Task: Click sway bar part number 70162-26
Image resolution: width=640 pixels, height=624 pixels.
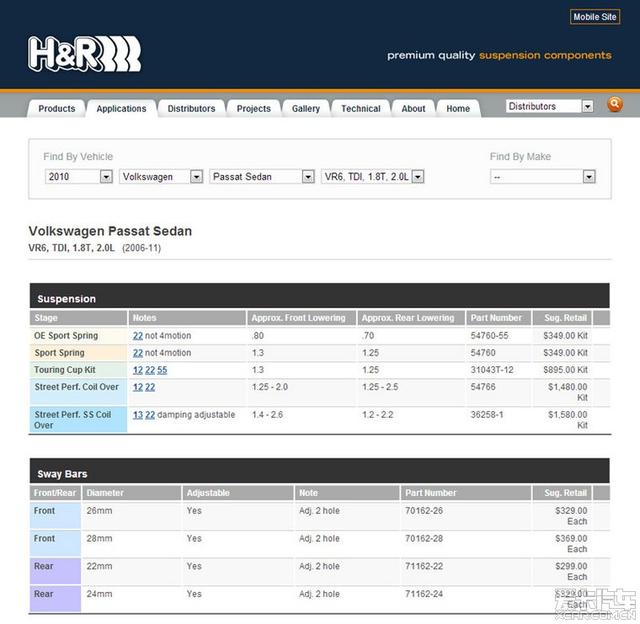Action: (x=424, y=511)
